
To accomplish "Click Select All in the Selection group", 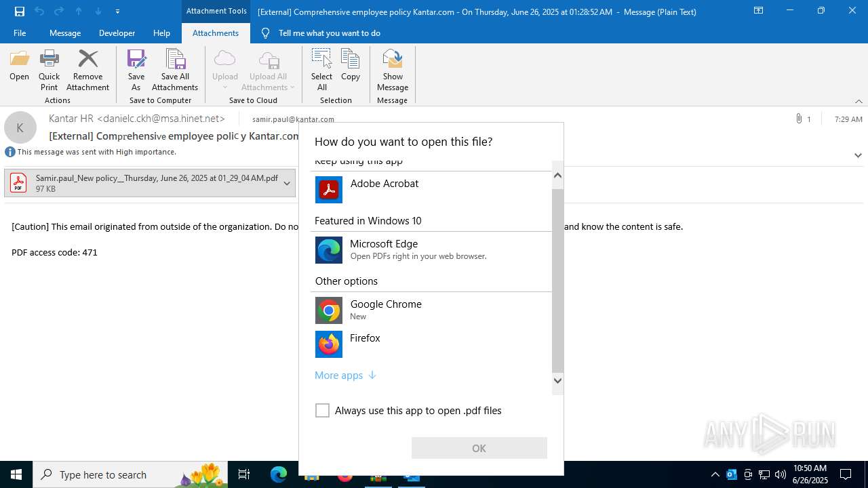I will pyautogui.click(x=321, y=70).
